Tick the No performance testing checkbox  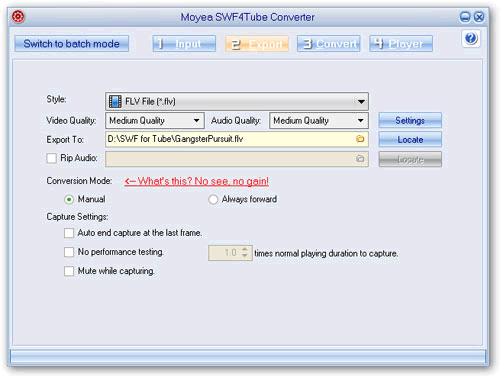pyautogui.click(x=69, y=252)
